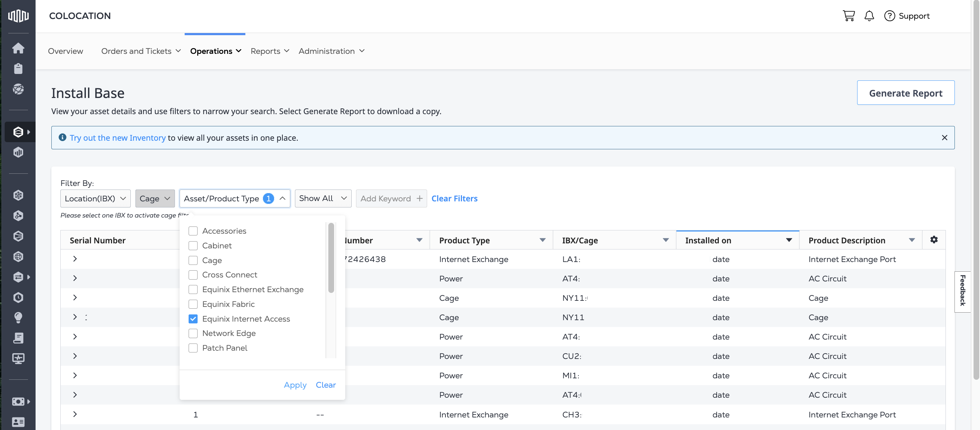Open table settings gear icon
Screen dimensions: 980x430
click(934, 239)
